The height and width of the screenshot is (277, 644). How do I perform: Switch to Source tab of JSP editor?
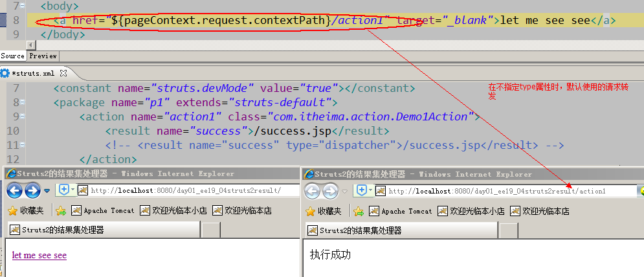tap(13, 56)
